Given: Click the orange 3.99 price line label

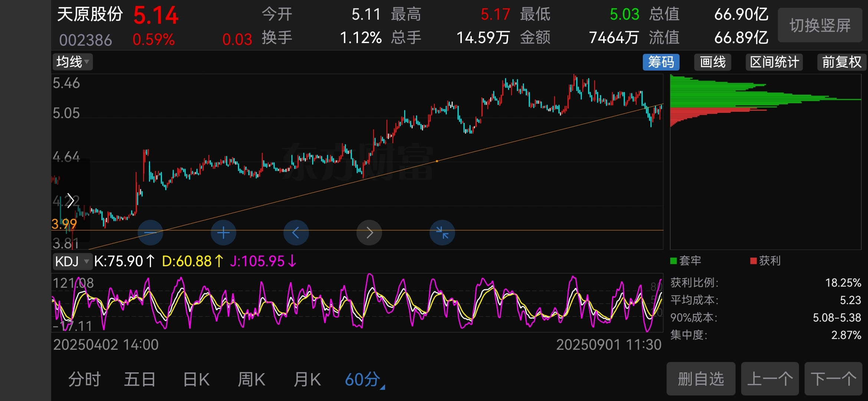Looking at the screenshot, I should tap(64, 224).
